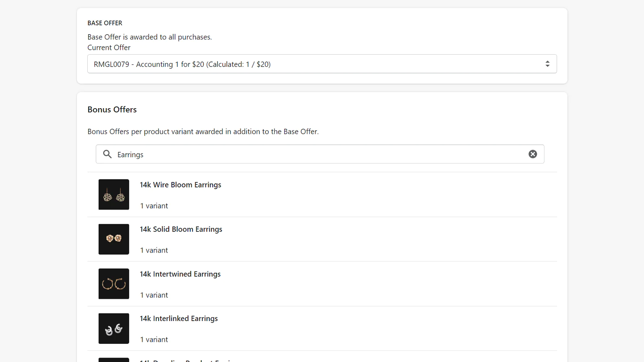The image size is (644, 362).
Task: Open the 14k Solid Bloom Earrings title
Action: [181, 229]
